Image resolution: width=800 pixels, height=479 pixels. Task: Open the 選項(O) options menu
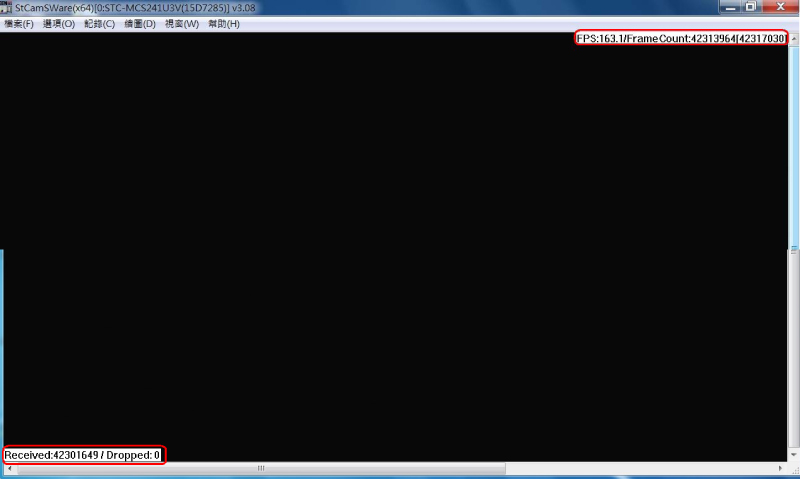(58, 24)
